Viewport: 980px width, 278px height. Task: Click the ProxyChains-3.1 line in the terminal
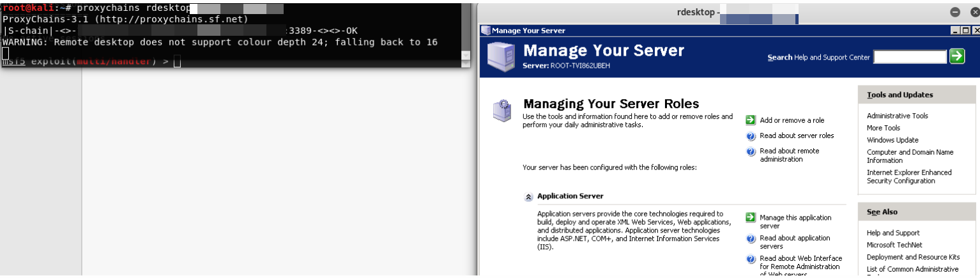pos(125,19)
